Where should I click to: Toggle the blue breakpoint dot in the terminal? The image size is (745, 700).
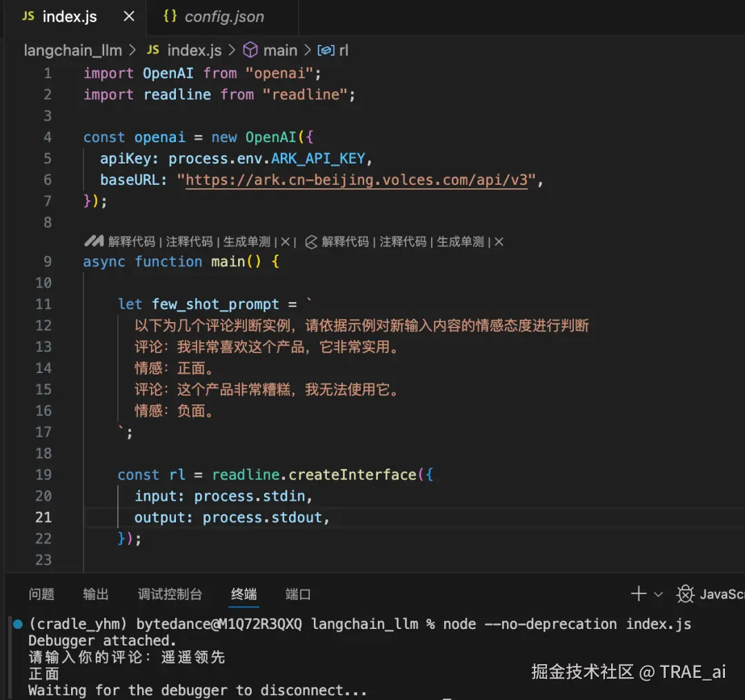click(x=17, y=623)
